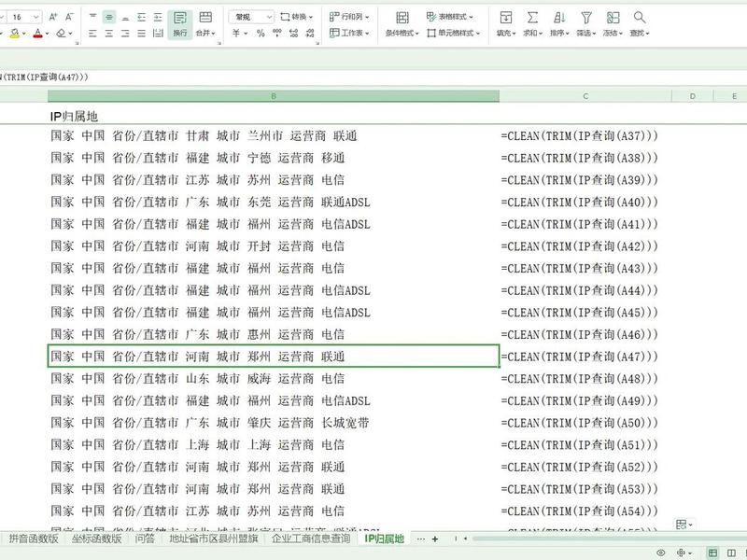The height and width of the screenshot is (560, 747).
Task: Add new sheet with plus button
Action: (435, 539)
